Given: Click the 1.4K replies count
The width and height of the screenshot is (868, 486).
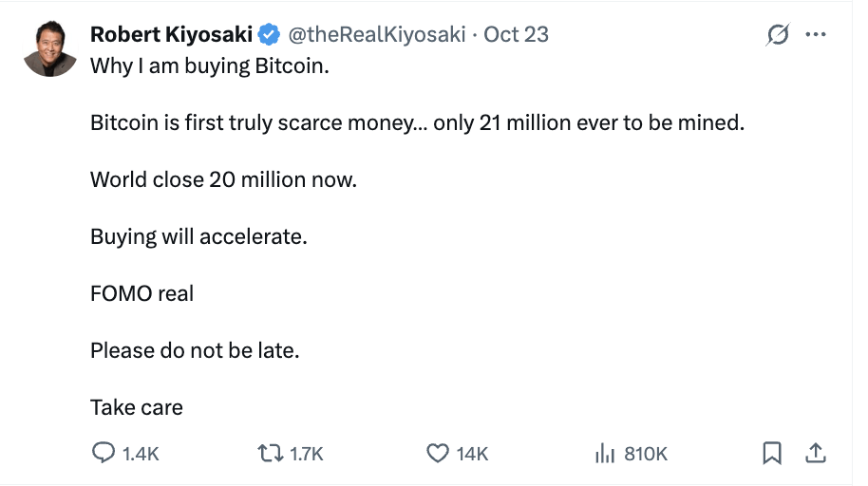Looking at the screenshot, I should point(142,455).
